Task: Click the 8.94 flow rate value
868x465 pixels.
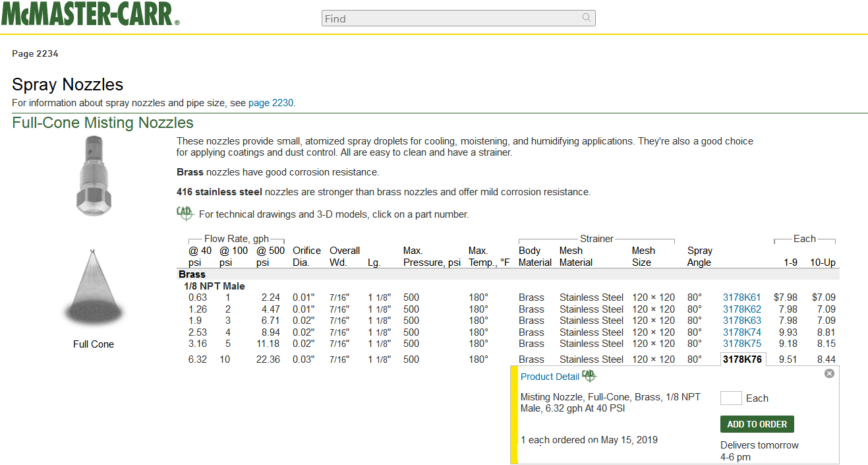Action: coord(270,332)
